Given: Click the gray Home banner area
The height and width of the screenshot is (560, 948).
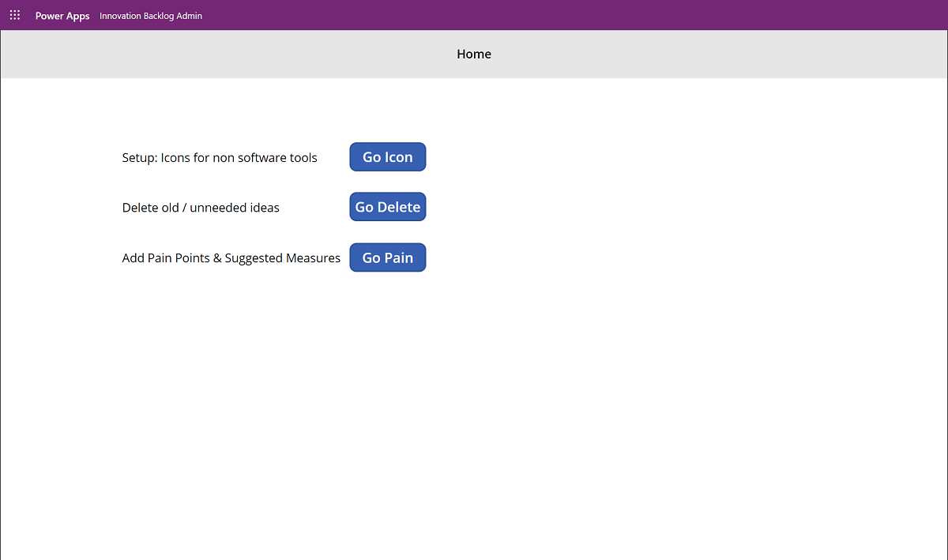Looking at the screenshot, I should [474, 54].
